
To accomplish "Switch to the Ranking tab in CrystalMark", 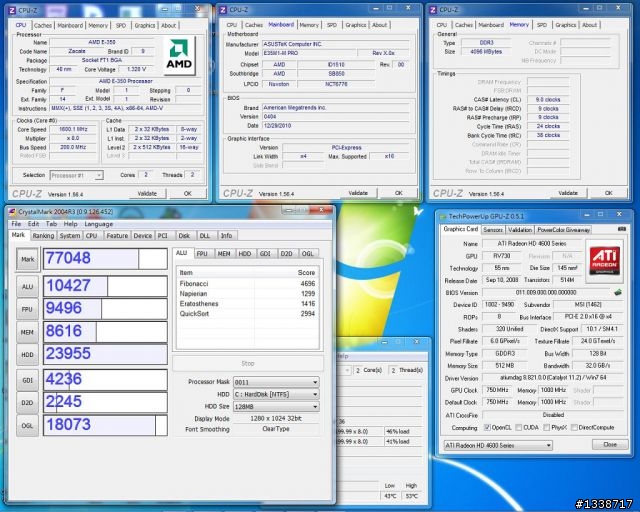I will point(43,236).
